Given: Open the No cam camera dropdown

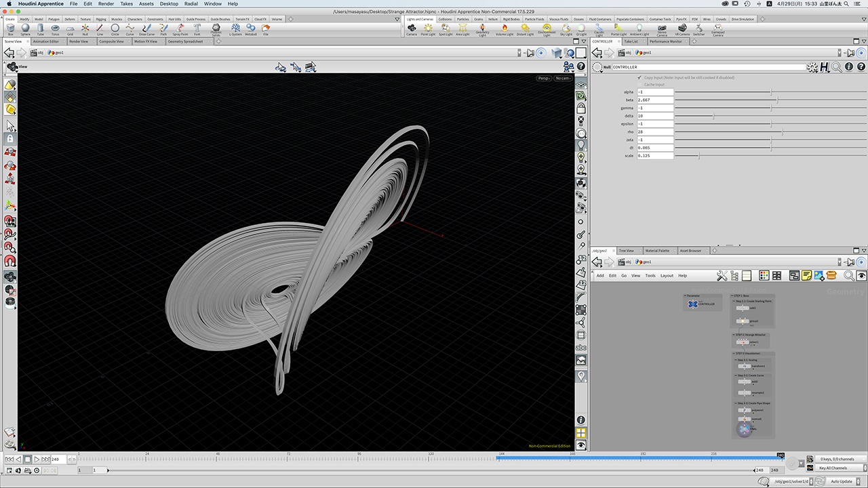Looking at the screenshot, I should pyautogui.click(x=563, y=78).
